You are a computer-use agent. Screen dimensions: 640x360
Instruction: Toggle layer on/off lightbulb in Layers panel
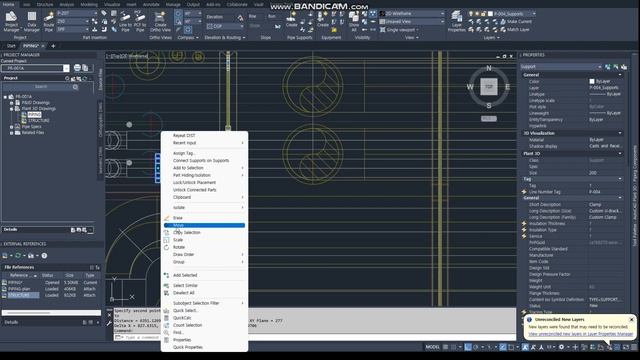click(471, 14)
